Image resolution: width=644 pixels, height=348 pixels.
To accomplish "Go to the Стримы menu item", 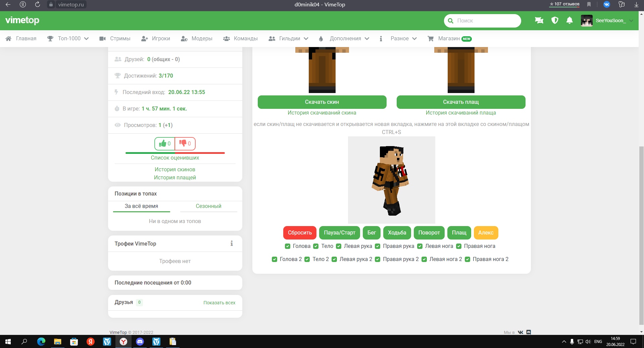I will click(x=115, y=39).
